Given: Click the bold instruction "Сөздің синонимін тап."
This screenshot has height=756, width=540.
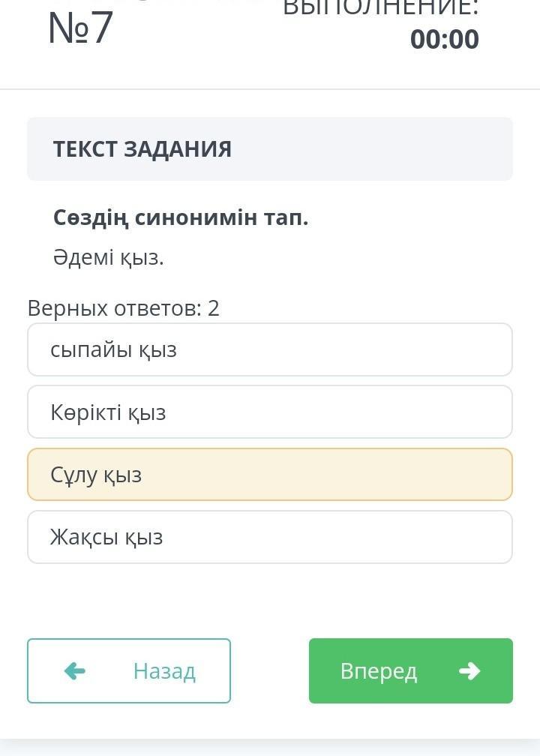Looking at the screenshot, I should [181, 218].
